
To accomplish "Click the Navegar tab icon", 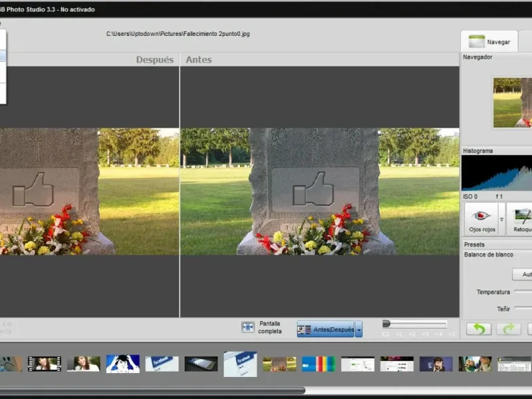I will pyautogui.click(x=476, y=41).
